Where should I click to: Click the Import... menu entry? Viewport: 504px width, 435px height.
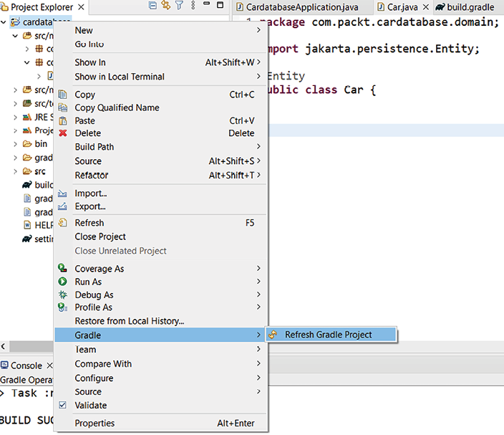(91, 193)
